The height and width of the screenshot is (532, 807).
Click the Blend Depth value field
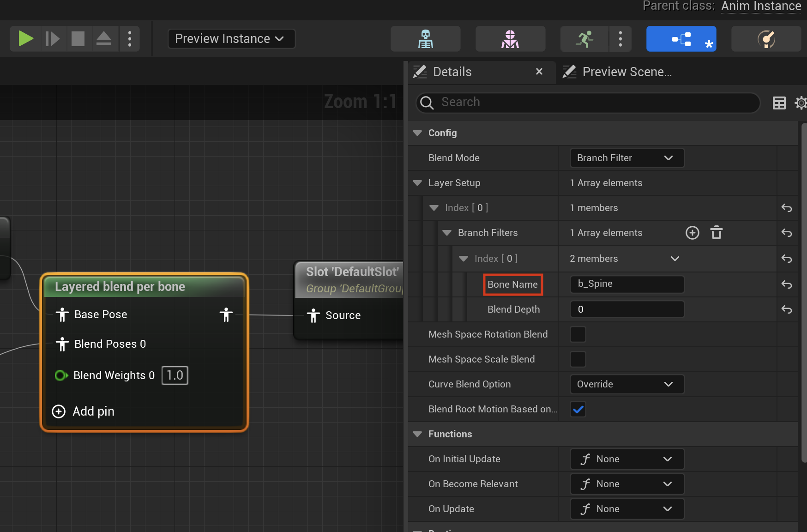click(626, 309)
